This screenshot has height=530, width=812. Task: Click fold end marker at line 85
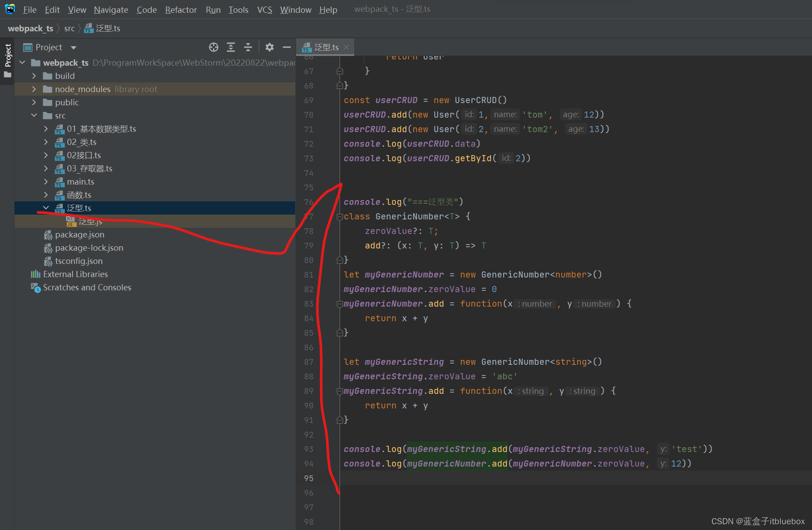click(x=340, y=333)
